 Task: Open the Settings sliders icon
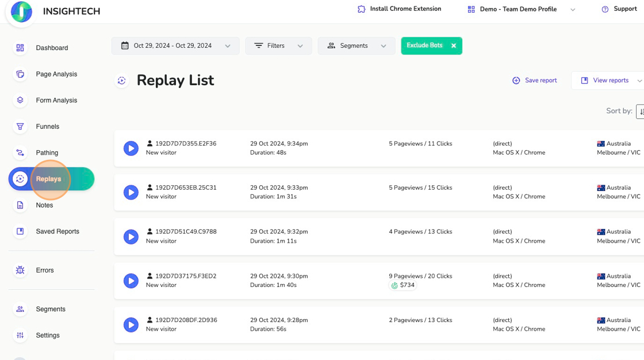(20, 335)
